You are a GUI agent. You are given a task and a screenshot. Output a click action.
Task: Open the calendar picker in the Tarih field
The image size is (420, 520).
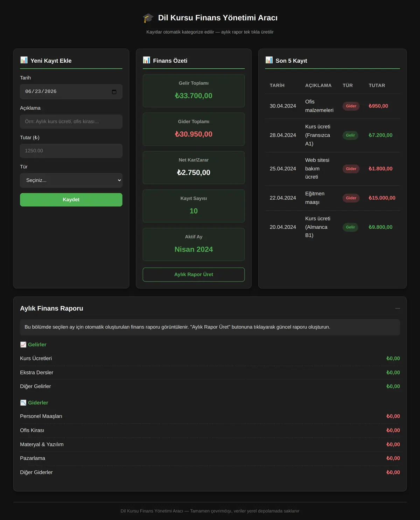114,92
